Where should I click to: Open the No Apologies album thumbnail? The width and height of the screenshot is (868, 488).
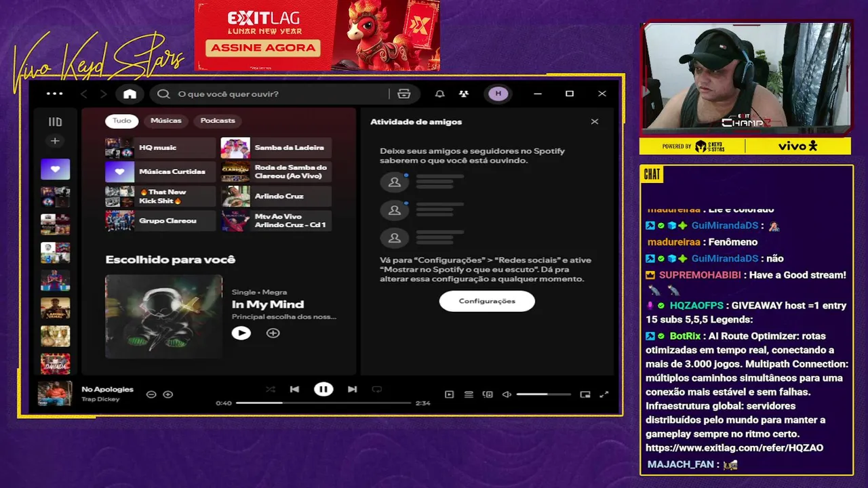coord(54,394)
